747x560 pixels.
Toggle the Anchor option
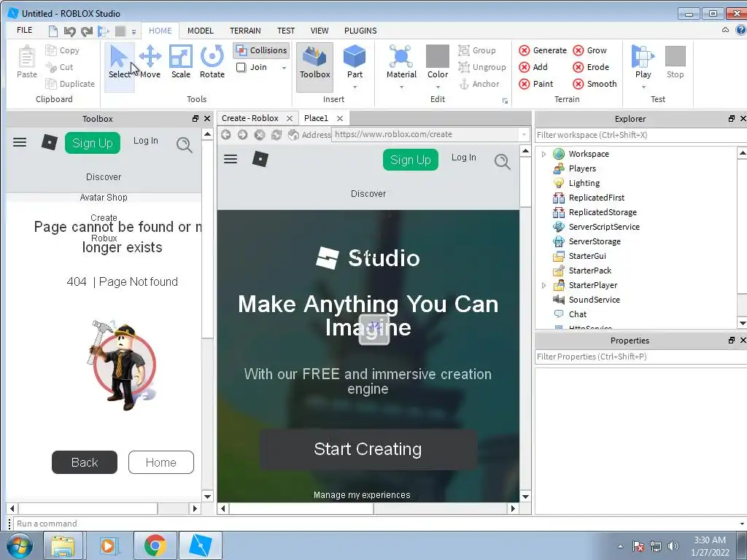click(x=479, y=84)
